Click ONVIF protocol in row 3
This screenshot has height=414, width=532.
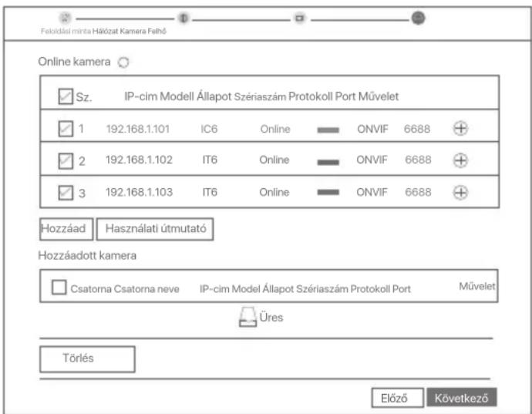[372, 192]
